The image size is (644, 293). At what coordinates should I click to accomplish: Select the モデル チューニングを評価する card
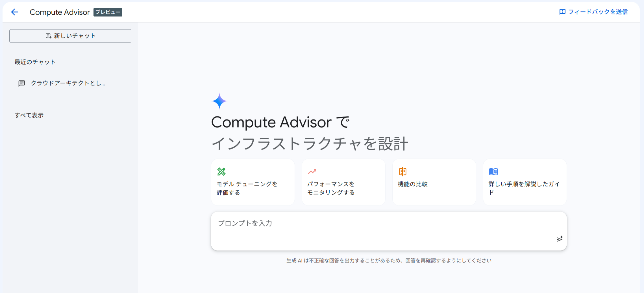coord(253,182)
